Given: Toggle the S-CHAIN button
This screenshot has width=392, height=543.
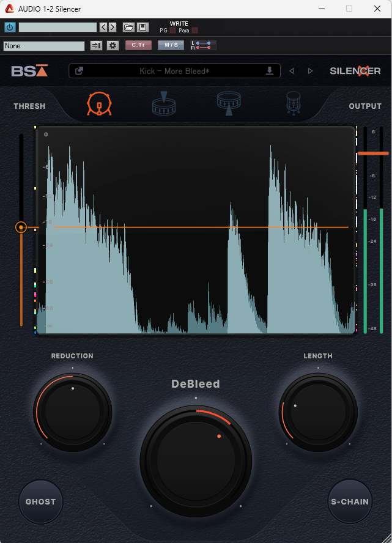Looking at the screenshot, I should tap(350, 501).
